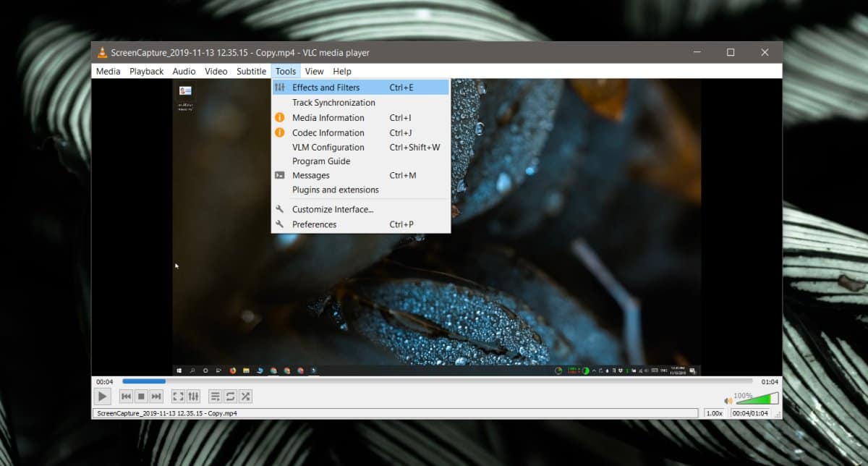
Task: Click the 1.00x playback speed indicator
Action: (715, 413)
